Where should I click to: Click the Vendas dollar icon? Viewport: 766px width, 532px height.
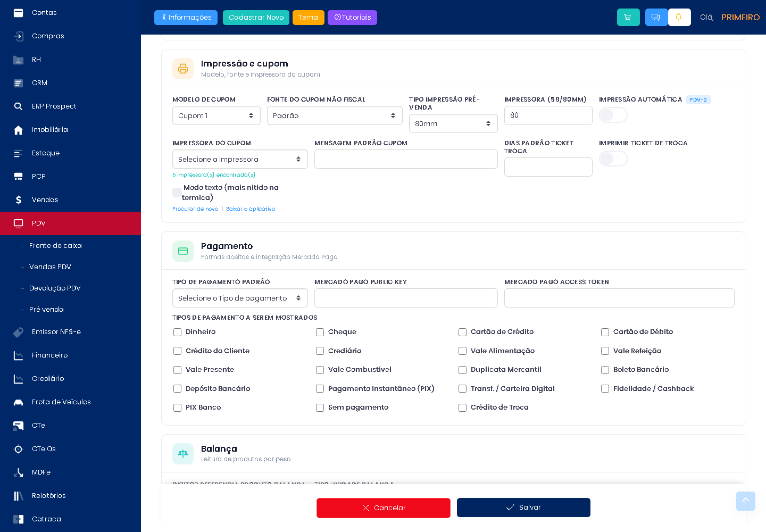[18, 200]
